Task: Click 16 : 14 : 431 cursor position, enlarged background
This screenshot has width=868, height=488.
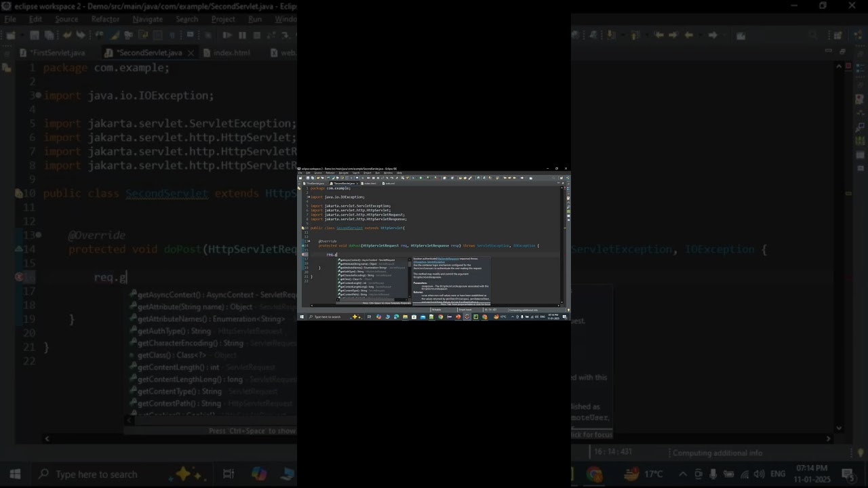Action: (x=613, y=452)
